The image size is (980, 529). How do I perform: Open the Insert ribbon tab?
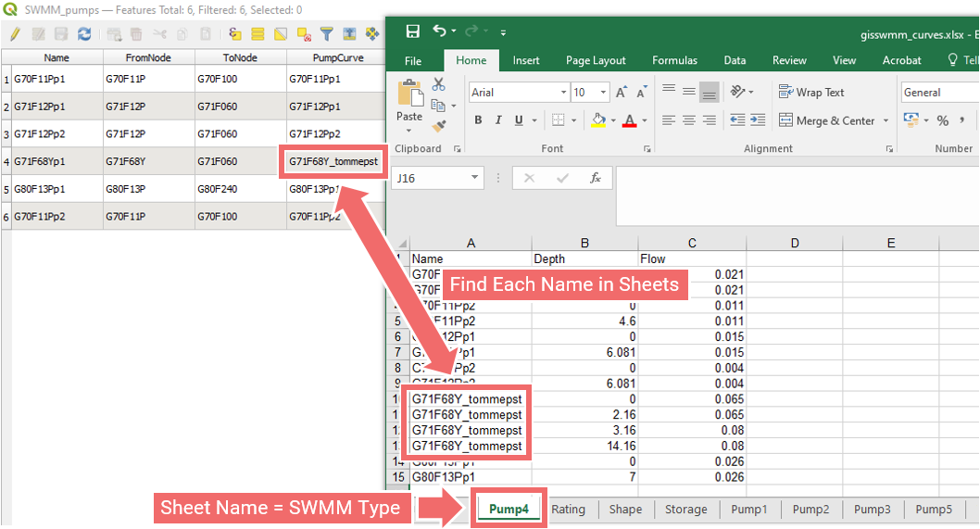click(x=526, y=60)
